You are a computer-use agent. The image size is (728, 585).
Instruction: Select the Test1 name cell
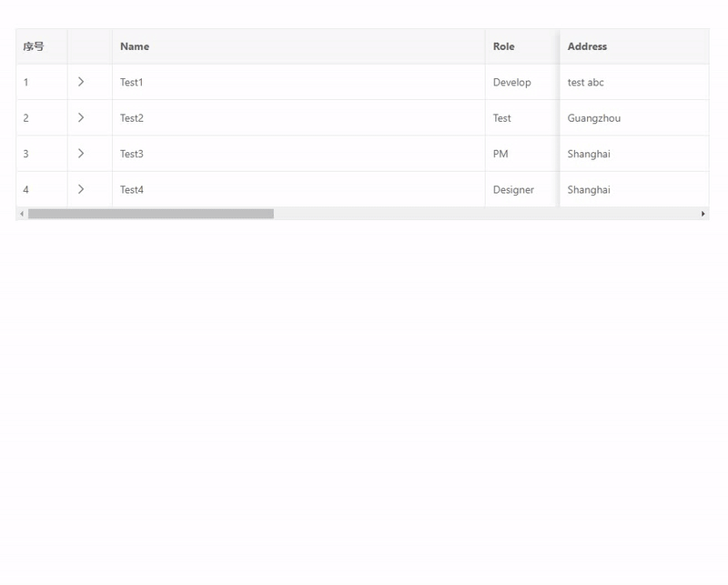coord(298,82)
